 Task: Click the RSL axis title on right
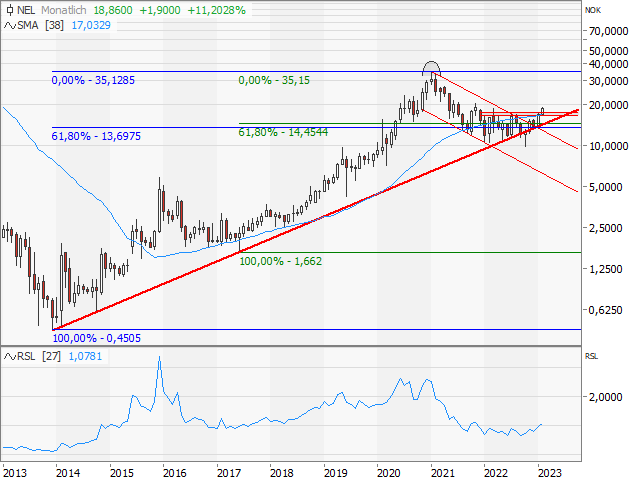coord(591,356)
